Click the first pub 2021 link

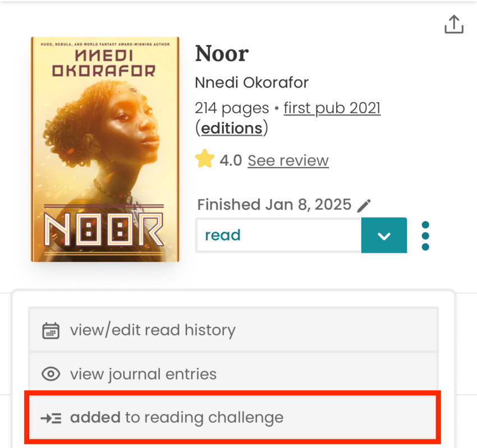pyautogui.click(x=332, y=108)
